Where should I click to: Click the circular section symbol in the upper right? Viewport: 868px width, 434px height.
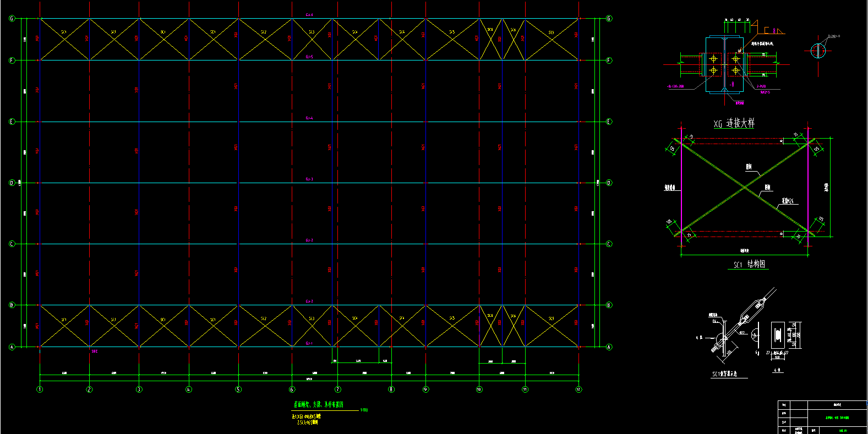pyautogui.click(x=818, y=51)
